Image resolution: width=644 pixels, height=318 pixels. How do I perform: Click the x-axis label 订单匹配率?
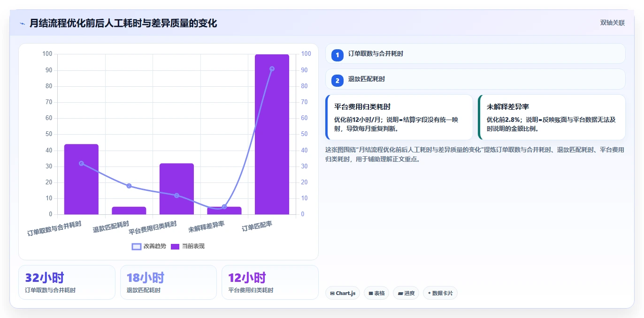(x=257, y=227)
